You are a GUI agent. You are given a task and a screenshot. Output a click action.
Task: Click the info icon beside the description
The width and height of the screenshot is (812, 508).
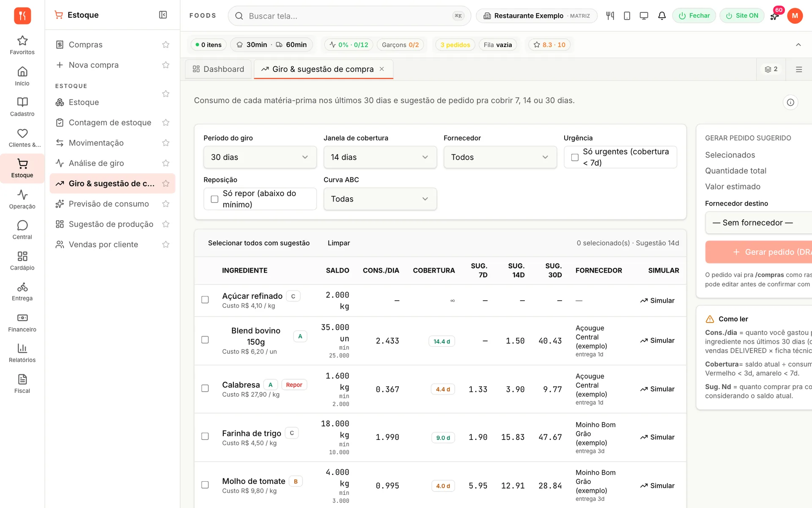coord(790,102)
